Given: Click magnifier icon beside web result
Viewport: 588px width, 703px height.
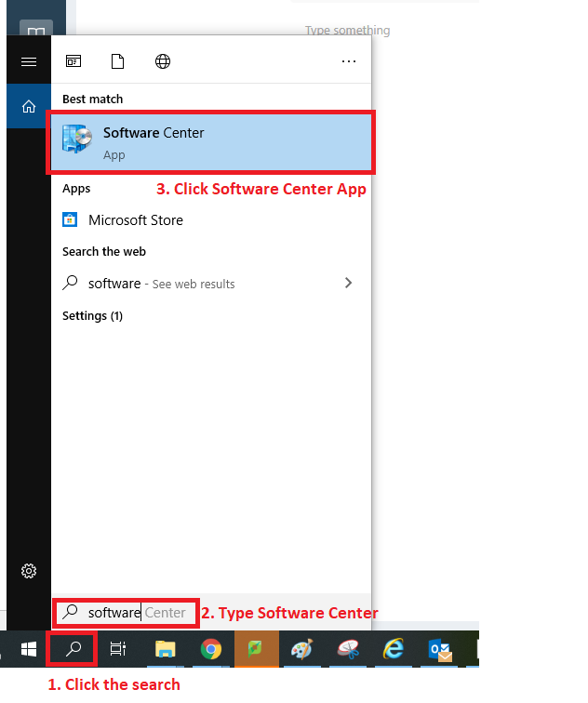Looking at the screenshot, I should pos(70,283).
